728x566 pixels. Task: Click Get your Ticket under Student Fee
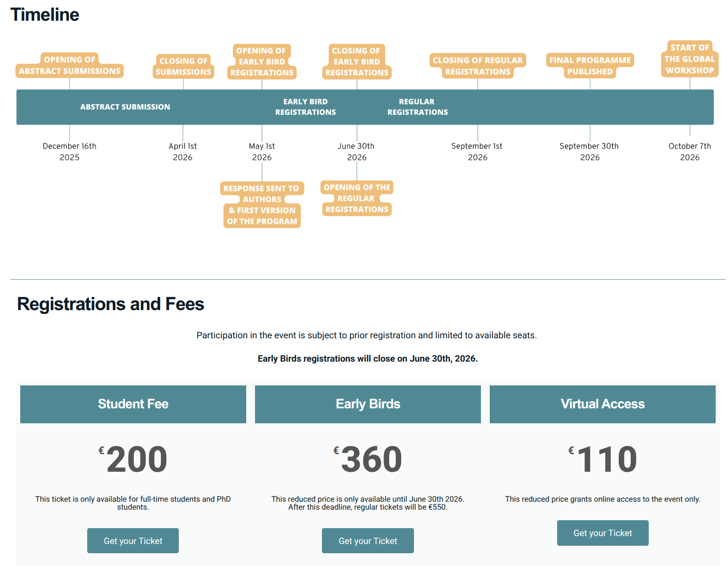pyautogui.click(x=133, y=540)
